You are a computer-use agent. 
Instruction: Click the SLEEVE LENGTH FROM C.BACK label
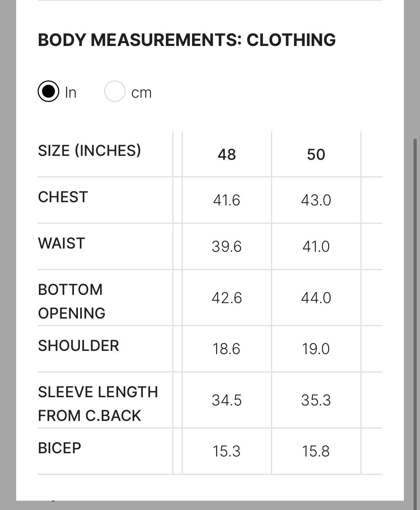pos(98,404)
